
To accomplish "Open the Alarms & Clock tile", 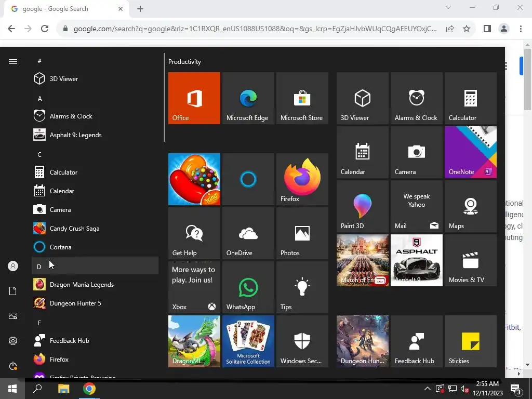I will tap(416, 98).
